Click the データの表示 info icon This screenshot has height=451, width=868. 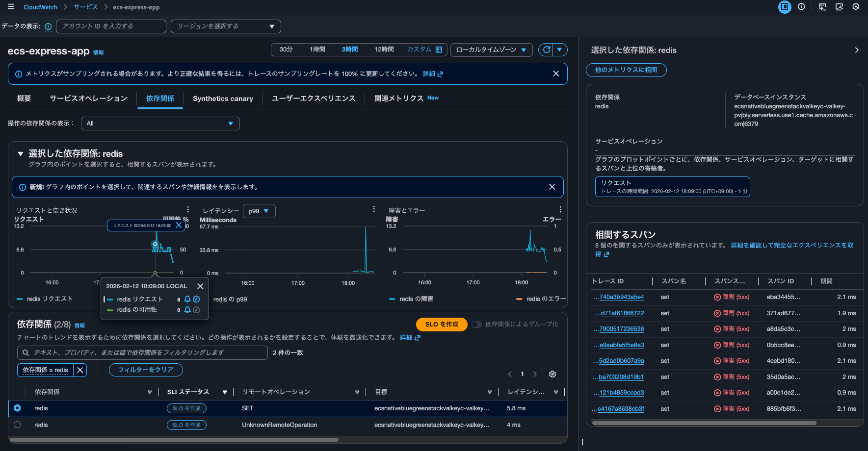48,26
